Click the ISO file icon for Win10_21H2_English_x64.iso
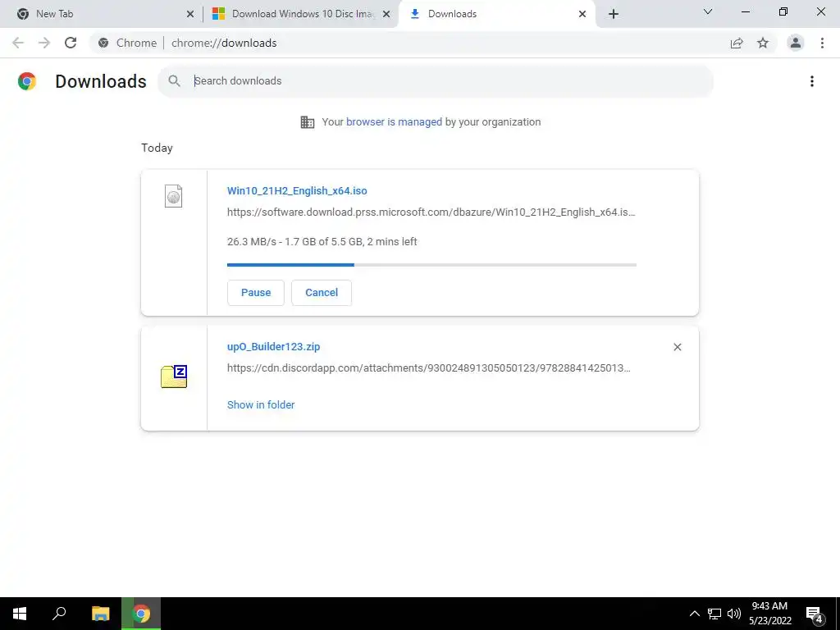Viewport: 840px width, 630px height. 174,196
